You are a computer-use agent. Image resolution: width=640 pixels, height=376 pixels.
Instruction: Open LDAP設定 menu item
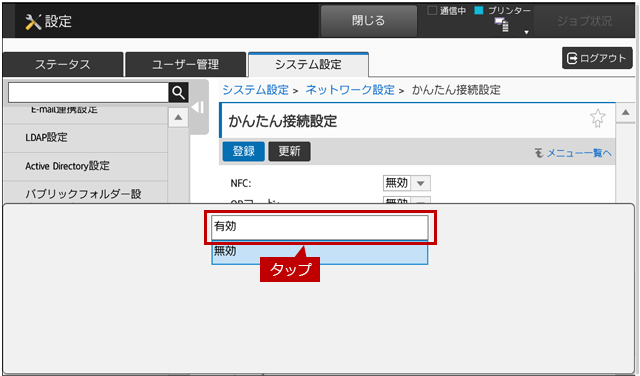(85, 138)
